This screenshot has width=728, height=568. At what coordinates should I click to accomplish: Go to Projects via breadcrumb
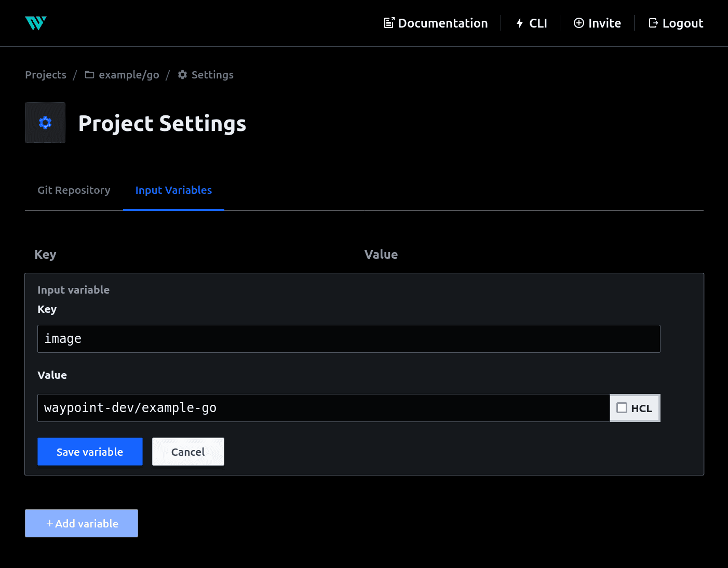(x=46, y=75)
